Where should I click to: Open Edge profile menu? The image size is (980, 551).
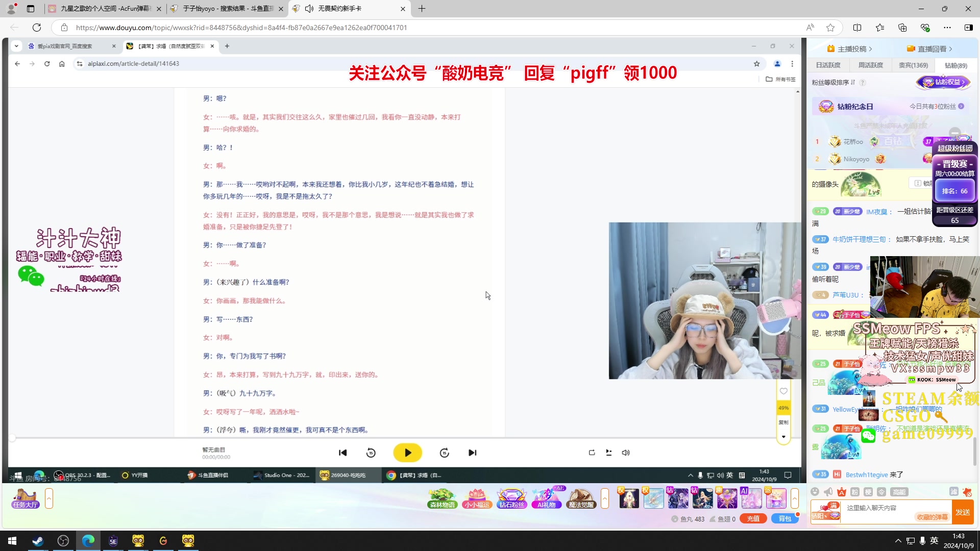pos(11,9)
